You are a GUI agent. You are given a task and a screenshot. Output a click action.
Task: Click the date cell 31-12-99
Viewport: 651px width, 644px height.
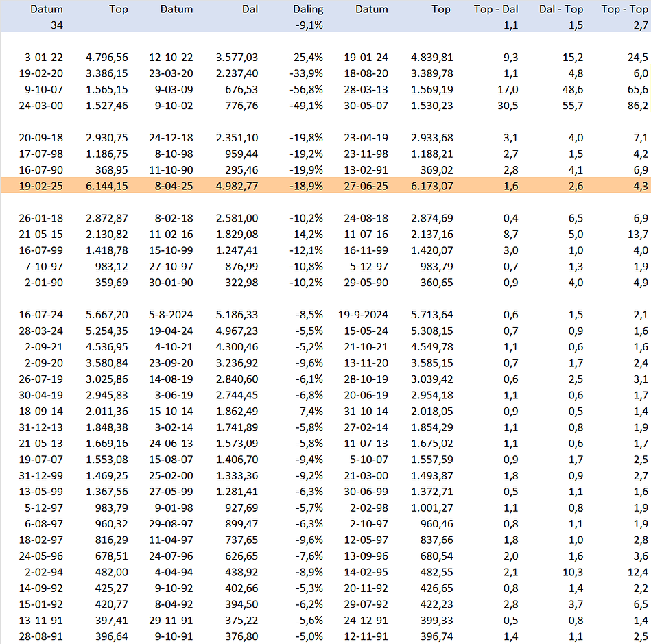coord(40,476)
